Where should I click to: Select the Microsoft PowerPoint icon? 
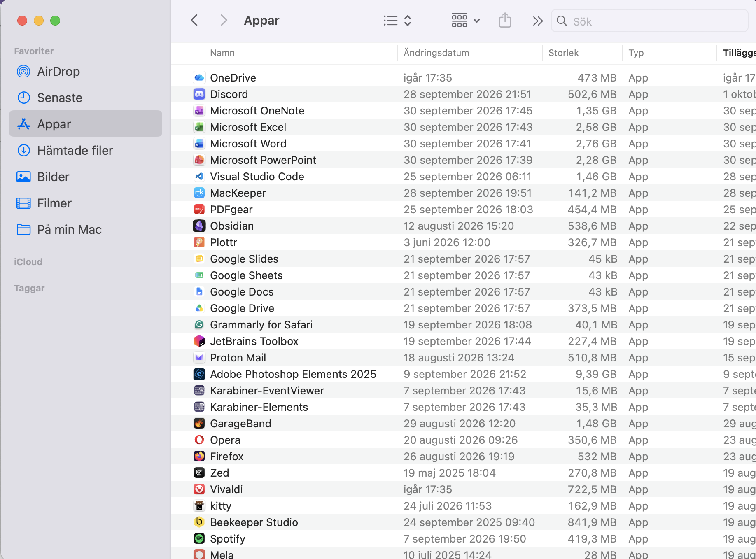pos(199,160)
